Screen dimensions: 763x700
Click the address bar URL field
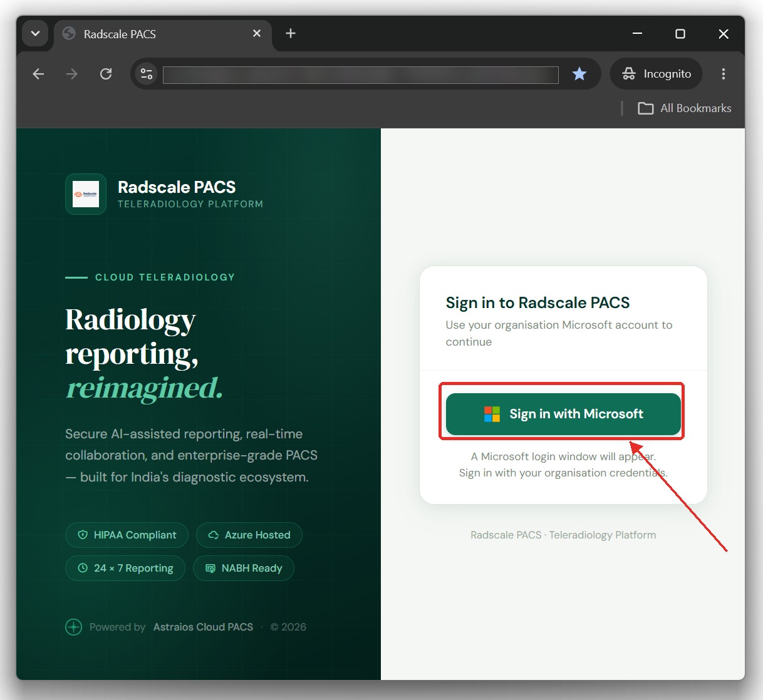point(361,75)
